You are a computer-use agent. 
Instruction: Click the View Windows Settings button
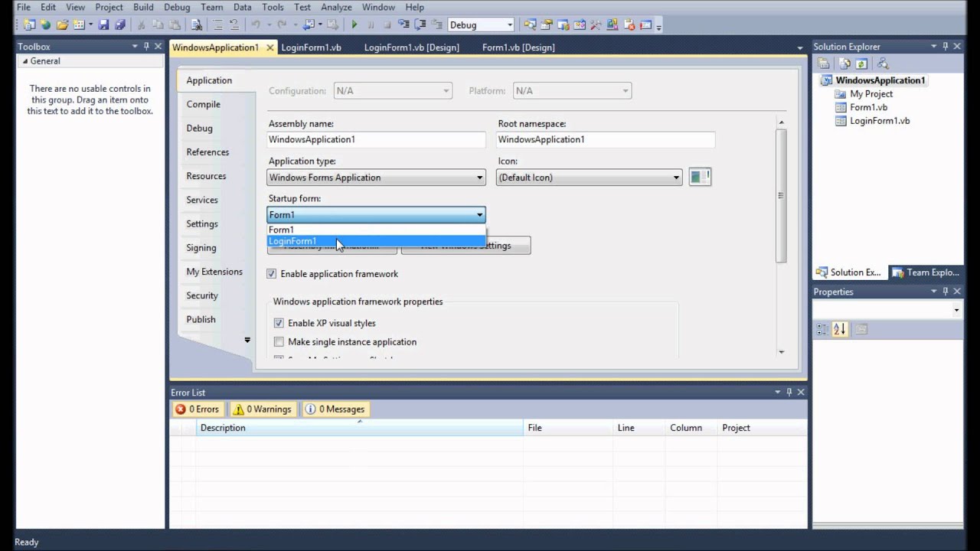(465, 246)
